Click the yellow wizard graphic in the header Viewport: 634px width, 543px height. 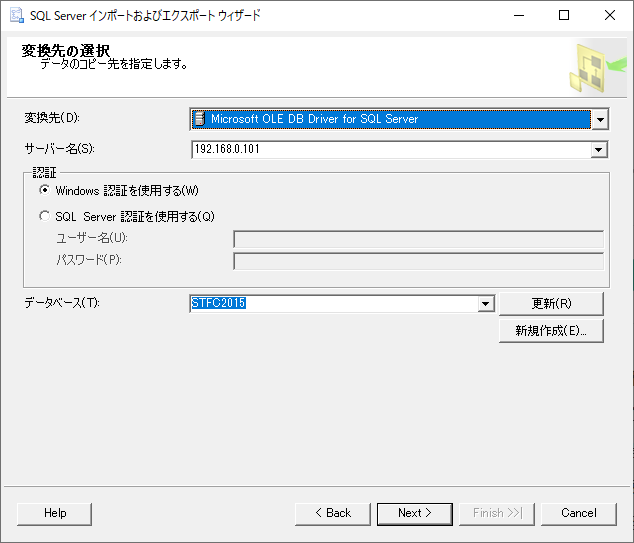(590, 68)
